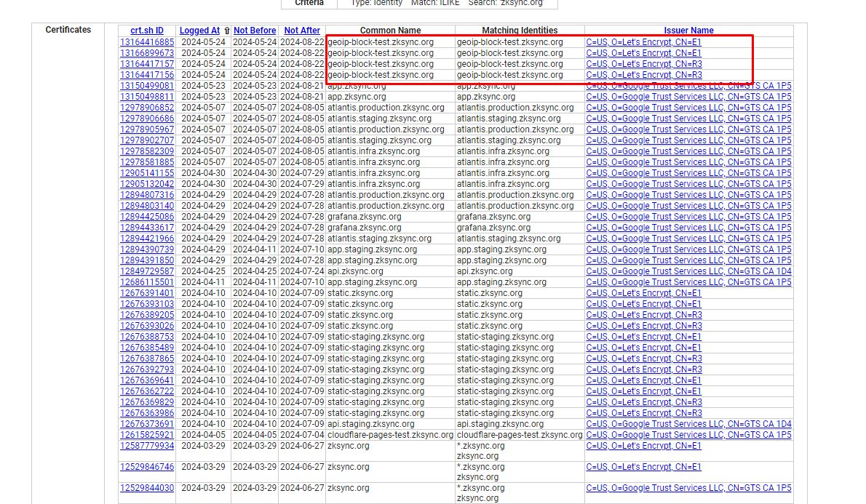This screenshot has width=866, height=504.
Task: Open certificate 12978905967
Action: point(147,129)
